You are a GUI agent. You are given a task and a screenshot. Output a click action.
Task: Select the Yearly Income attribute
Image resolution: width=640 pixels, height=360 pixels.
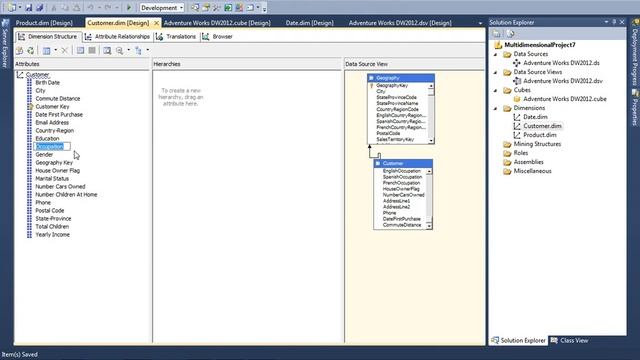pos(52,235)
